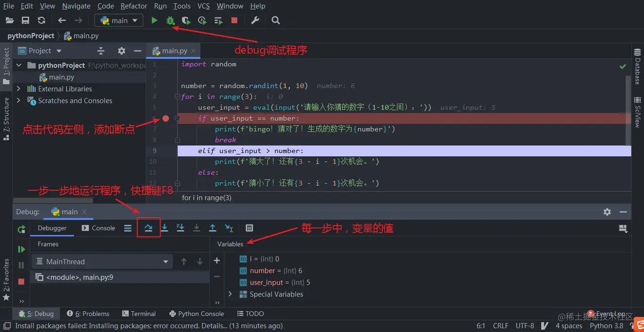The image size is (644, 332).
Task: Open settings via the wrench icon
Action: pyautogui.click(x=255, y=20)
